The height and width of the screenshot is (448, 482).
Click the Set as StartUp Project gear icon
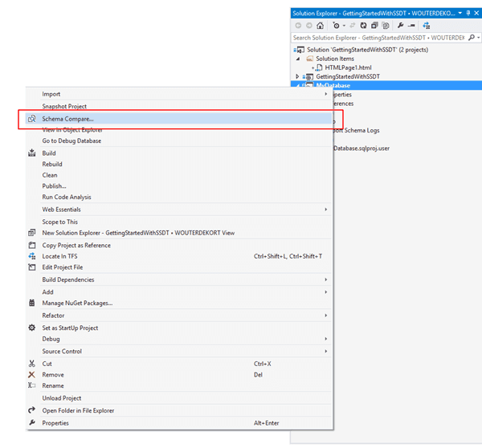click(x=32, y=328)
